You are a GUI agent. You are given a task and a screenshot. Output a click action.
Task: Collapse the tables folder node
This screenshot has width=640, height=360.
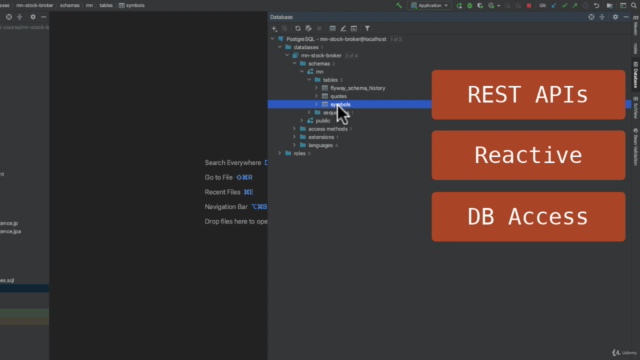tap(309, 80)
